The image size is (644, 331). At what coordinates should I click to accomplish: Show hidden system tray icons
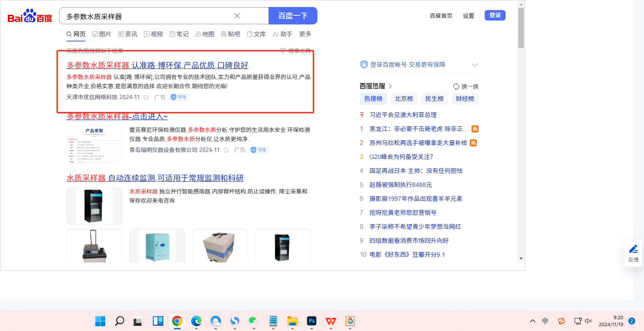[533, 321]
